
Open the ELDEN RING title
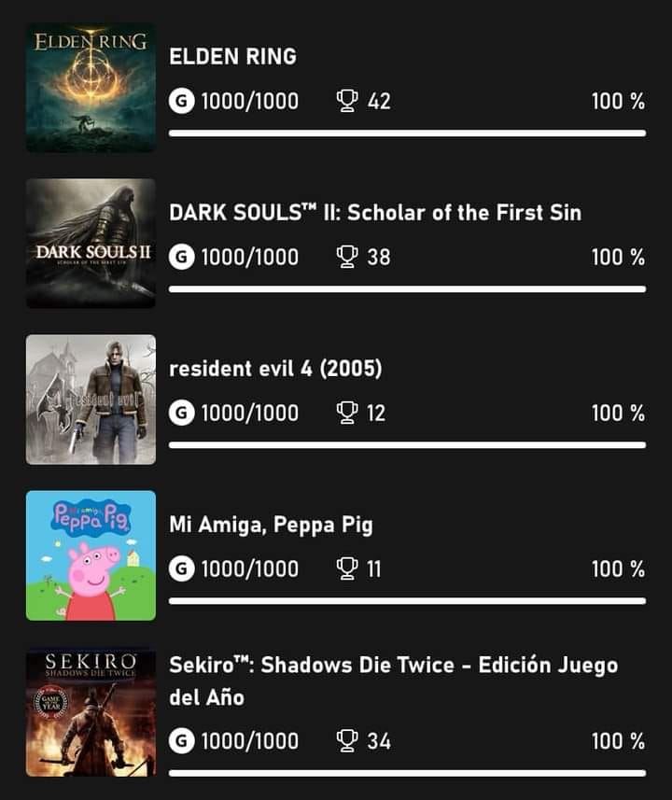(232, 57)
